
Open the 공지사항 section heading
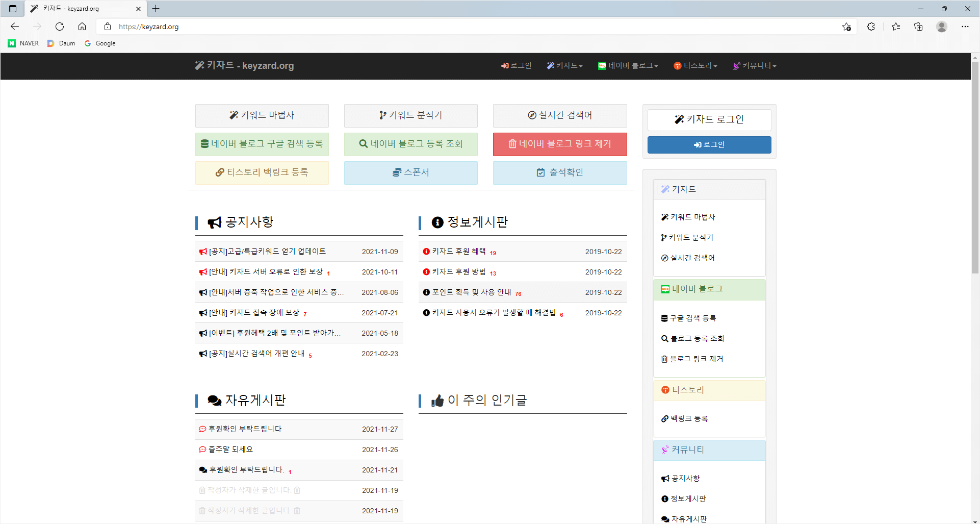click(241, 222)
